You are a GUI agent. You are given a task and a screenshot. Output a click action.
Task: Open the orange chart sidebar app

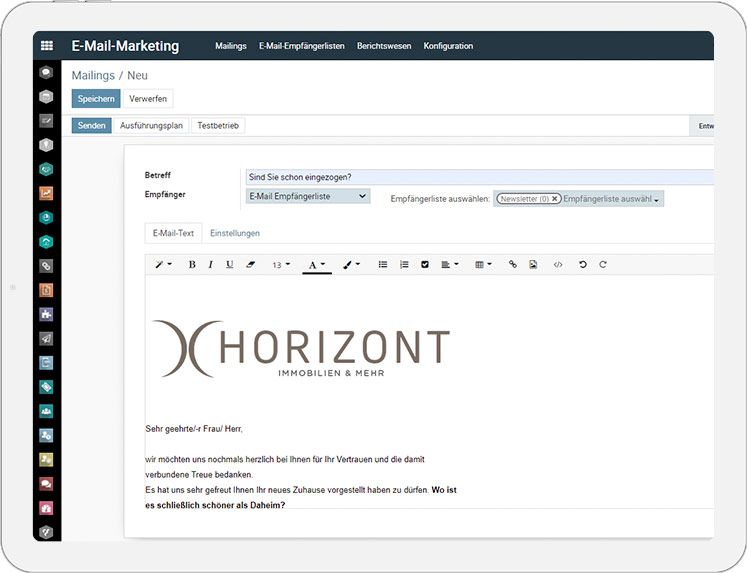(46, 193)
